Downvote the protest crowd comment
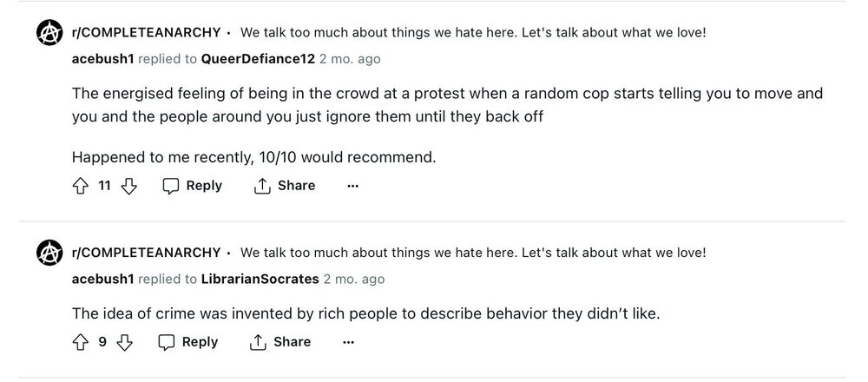The height and width of the screenshot is (382, 868). pyautogui.click(x=128, y=186)
